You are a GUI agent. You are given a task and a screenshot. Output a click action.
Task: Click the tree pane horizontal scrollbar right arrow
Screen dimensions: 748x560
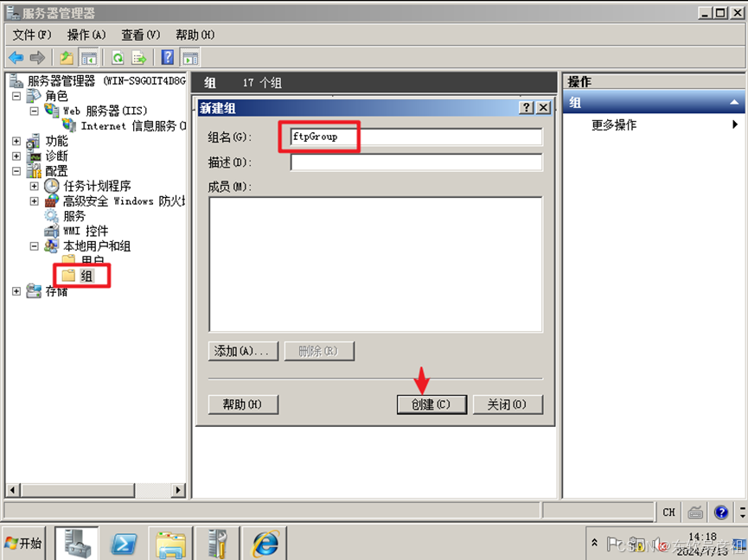[178, 490]
